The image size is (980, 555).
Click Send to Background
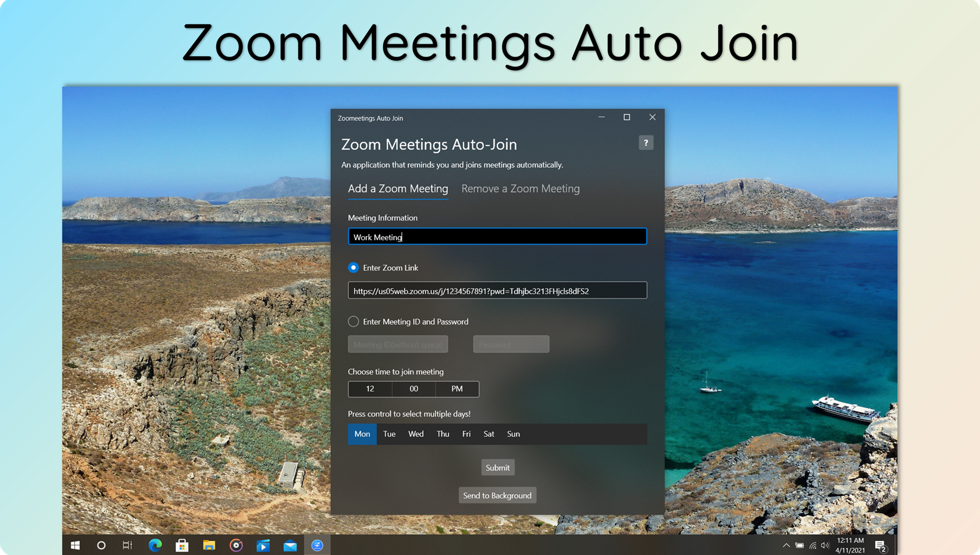click(x=497, y=495)
